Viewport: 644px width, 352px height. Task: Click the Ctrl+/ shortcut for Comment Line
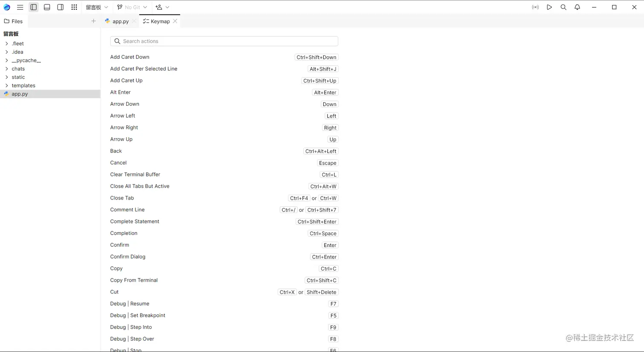click(288, 210)
